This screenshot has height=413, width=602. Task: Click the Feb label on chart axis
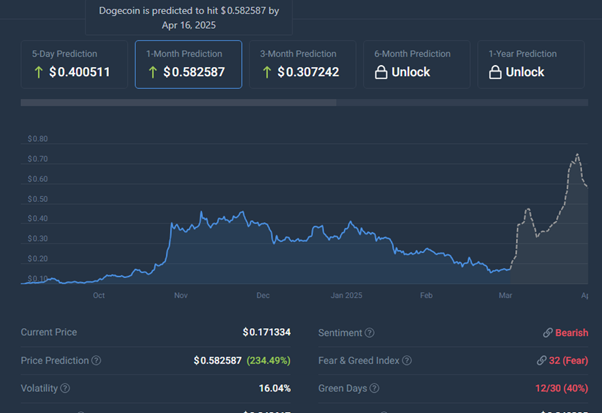426,295
